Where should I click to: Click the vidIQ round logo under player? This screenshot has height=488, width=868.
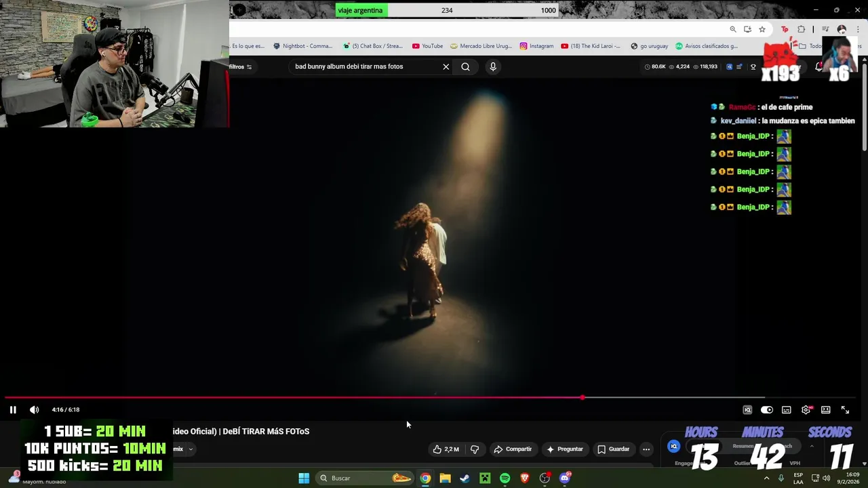(x=673, y=446)
